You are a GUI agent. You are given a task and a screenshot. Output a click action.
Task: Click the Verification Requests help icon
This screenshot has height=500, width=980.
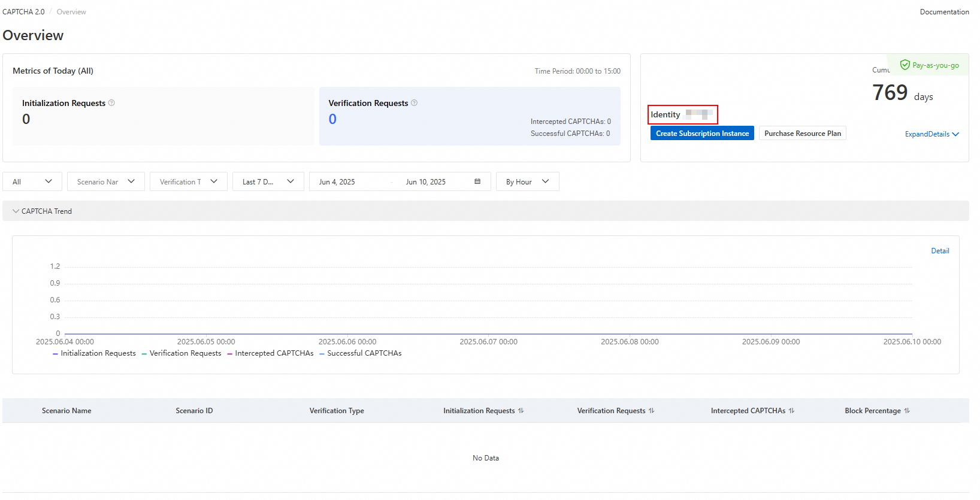pos(414,103)
